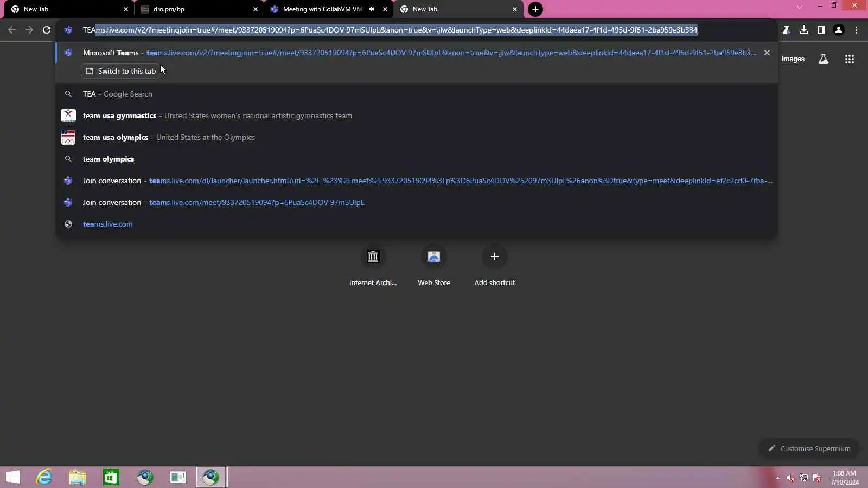Open the tab search chevron
The image size is (868, 488).
click(x=799, y=7)
